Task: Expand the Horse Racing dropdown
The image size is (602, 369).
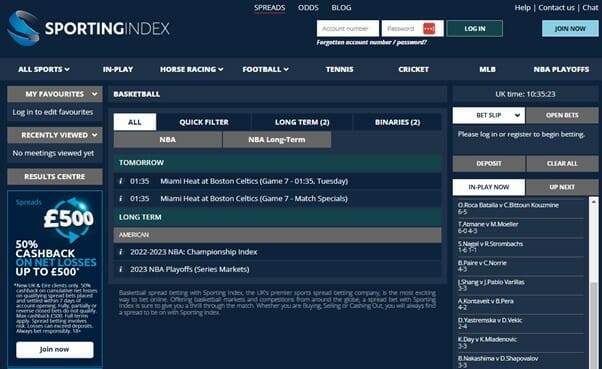Action: click(x=192, y=69)
